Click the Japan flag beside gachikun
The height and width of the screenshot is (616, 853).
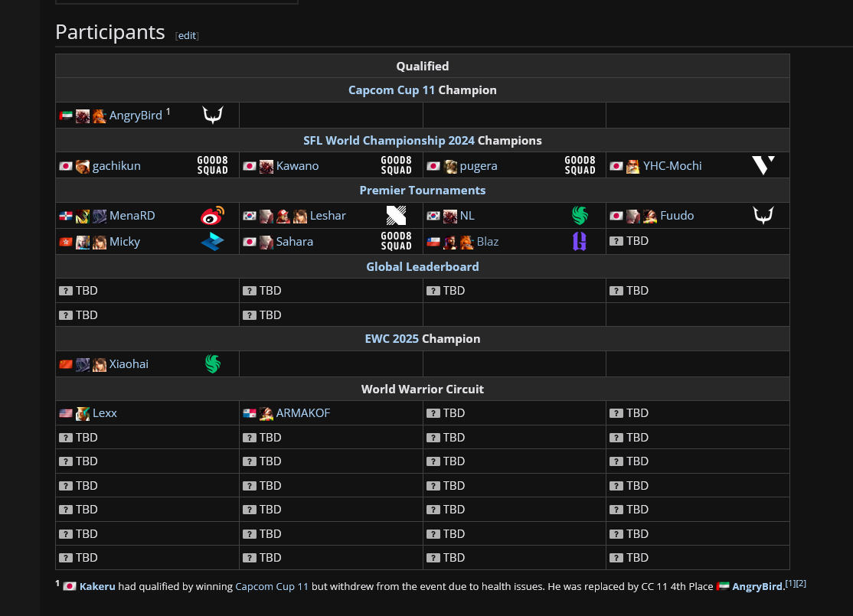pyautogui.click(x=66, y=166)
